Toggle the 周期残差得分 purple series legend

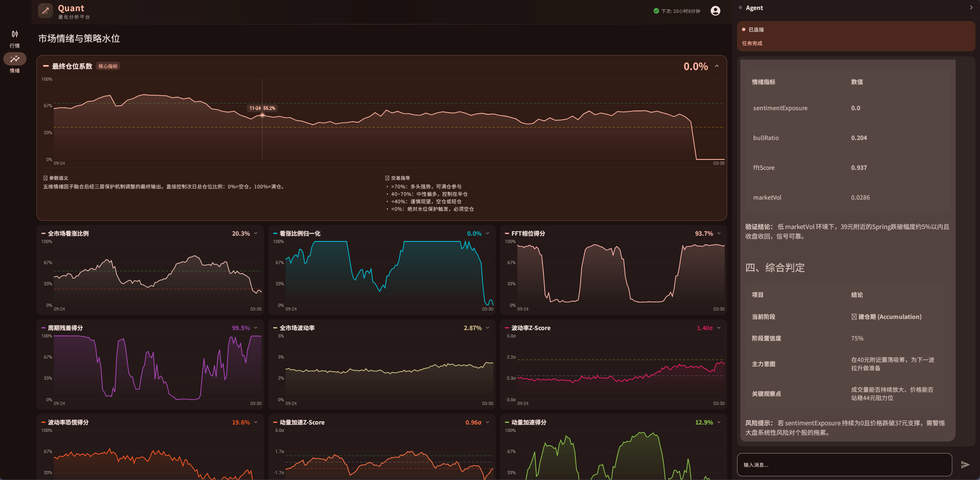(43, 328)
